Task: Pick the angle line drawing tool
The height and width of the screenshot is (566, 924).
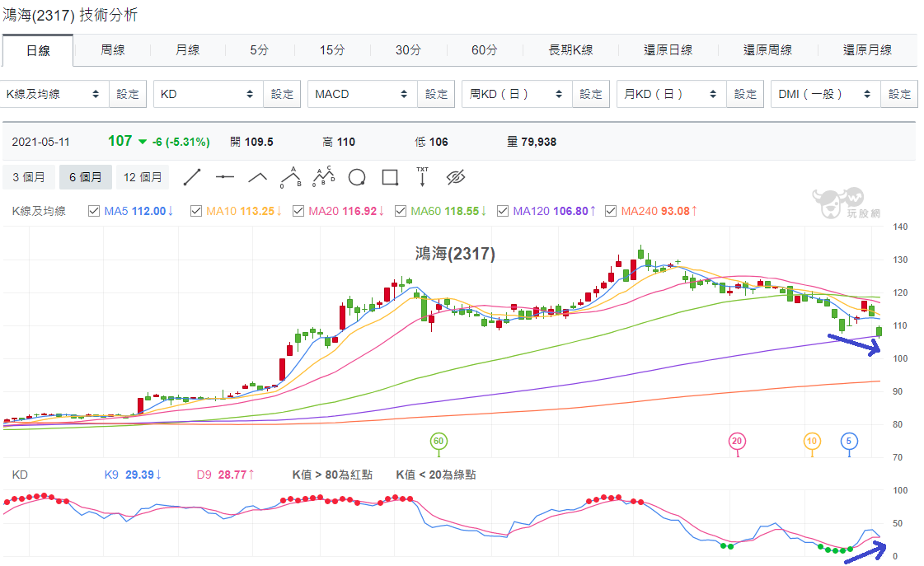Action: tap(258, 176)
